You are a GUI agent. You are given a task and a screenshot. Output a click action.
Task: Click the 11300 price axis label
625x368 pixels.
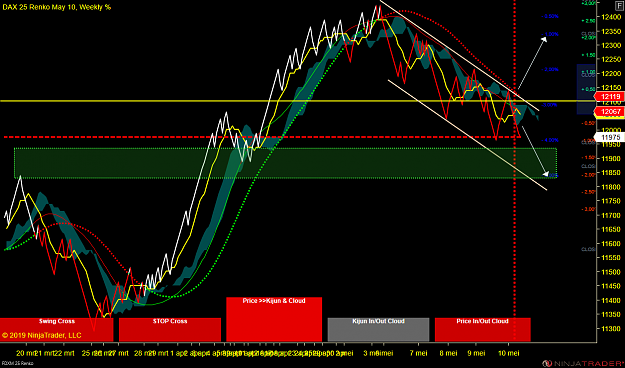coord(610,329)
